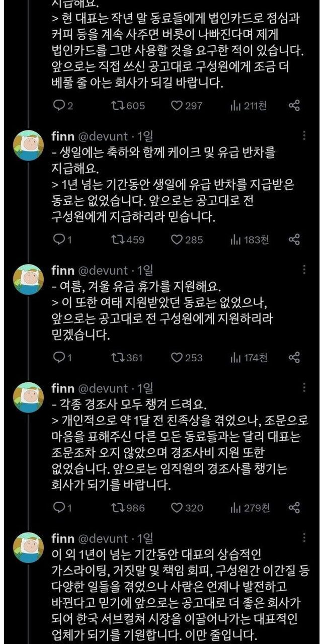Open more options on birthday cake tweet
This screenshot has height=644, width=322.
pos(303,136)
